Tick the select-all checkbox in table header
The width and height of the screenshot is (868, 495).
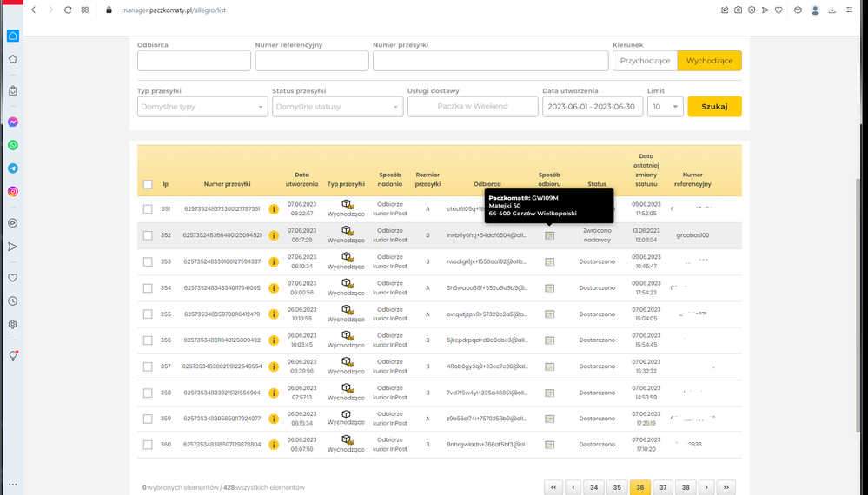148,185
